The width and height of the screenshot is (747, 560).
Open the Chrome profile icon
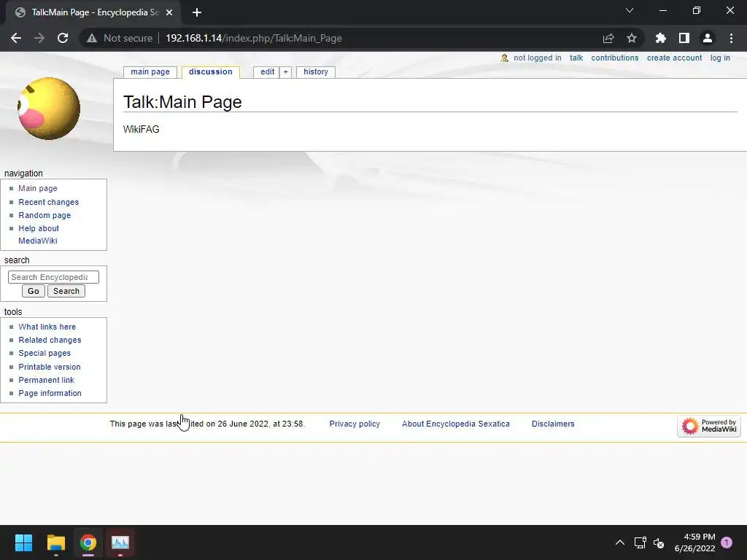[x=707, y=38]
